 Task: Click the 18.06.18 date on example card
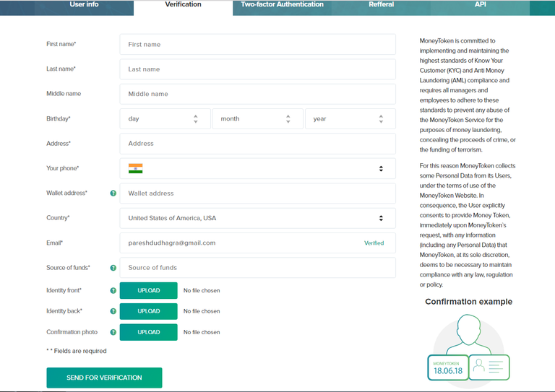[x=448, y=371]
